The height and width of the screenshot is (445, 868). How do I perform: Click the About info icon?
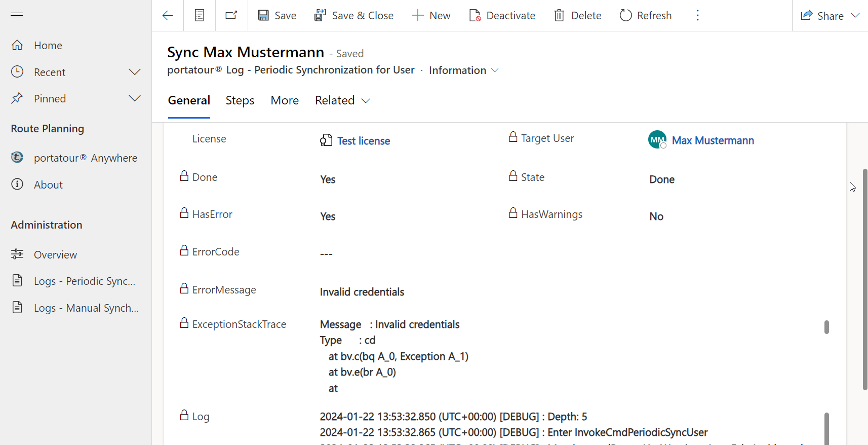point(17,184)
